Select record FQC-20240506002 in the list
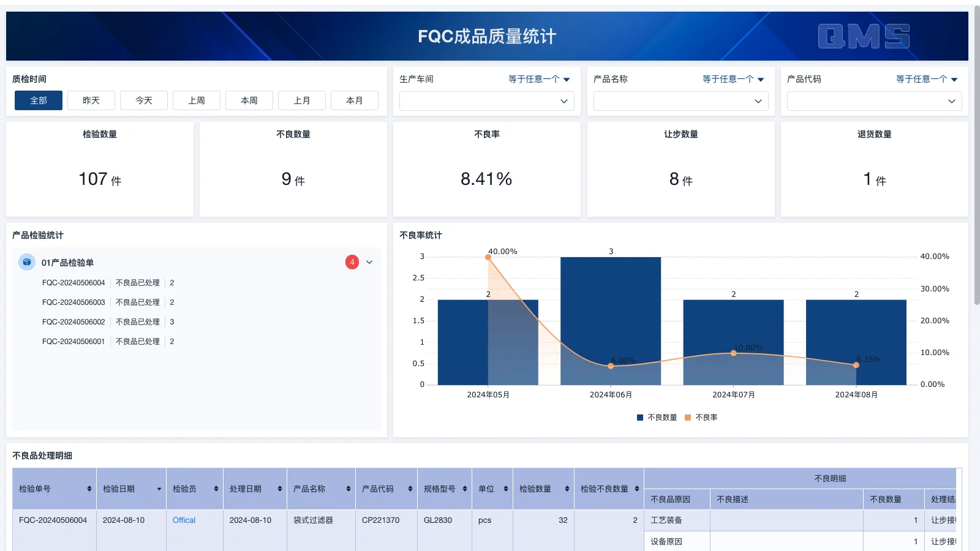Screen dimensions: 980x551 tap(74, 321)
